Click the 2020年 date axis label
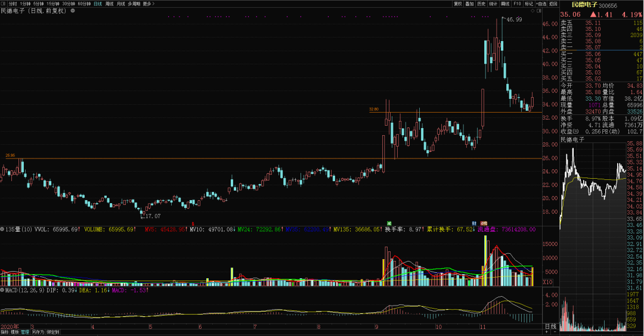The image size is (644, 336). tap(10, 327)
